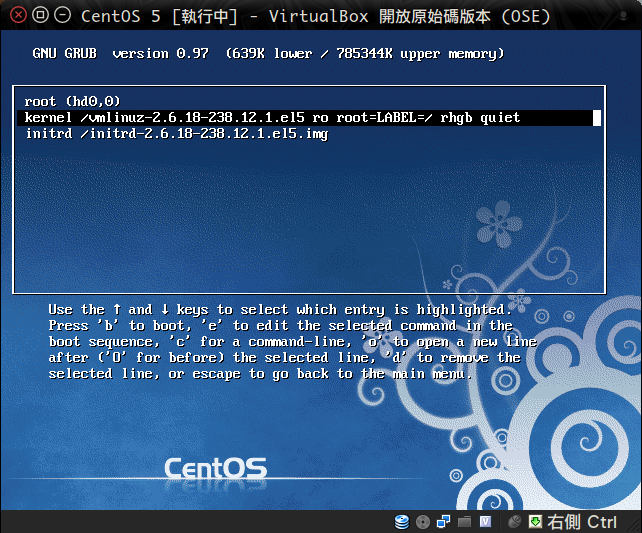
Task: Click the optical CD drive icon
Action: click(423, 522)
